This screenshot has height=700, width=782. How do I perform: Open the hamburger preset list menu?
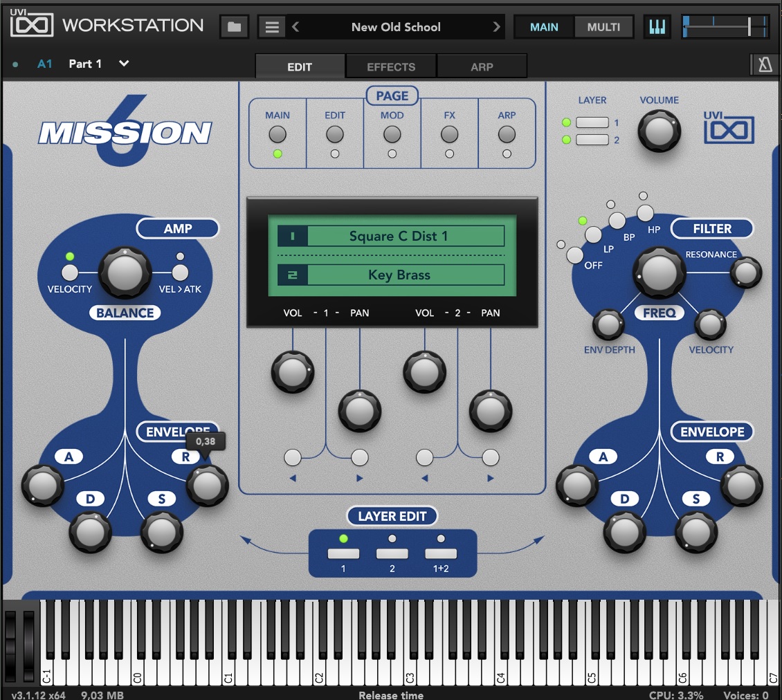272,27
